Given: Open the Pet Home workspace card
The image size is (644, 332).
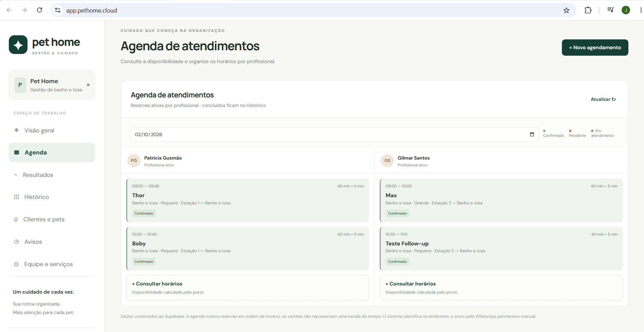Looking at the screenshot, I should point(52,85).
